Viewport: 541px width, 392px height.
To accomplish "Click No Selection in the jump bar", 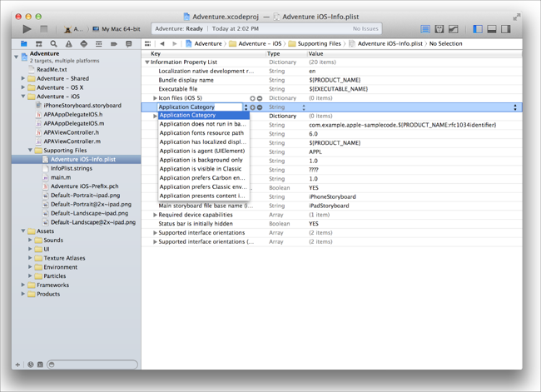I will click(445, 43).
